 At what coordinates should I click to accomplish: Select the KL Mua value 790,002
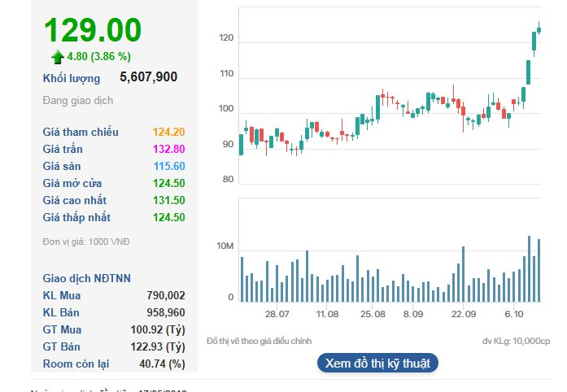coord(165,295)
